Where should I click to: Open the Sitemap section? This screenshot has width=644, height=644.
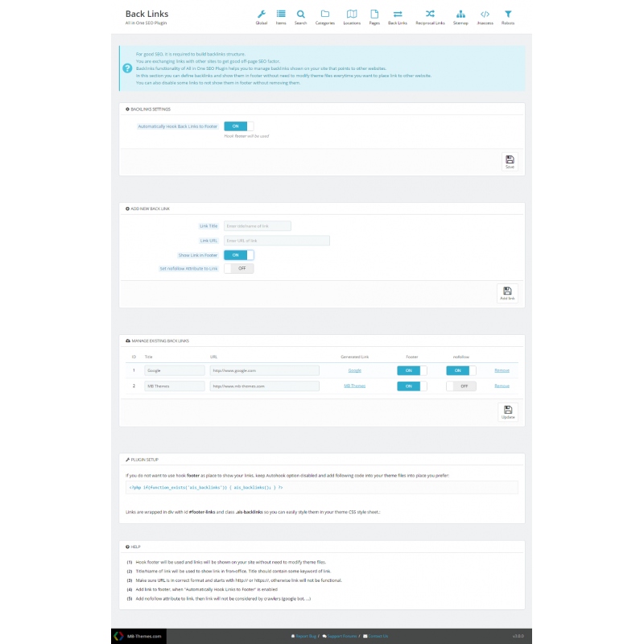tap(460, 16)
